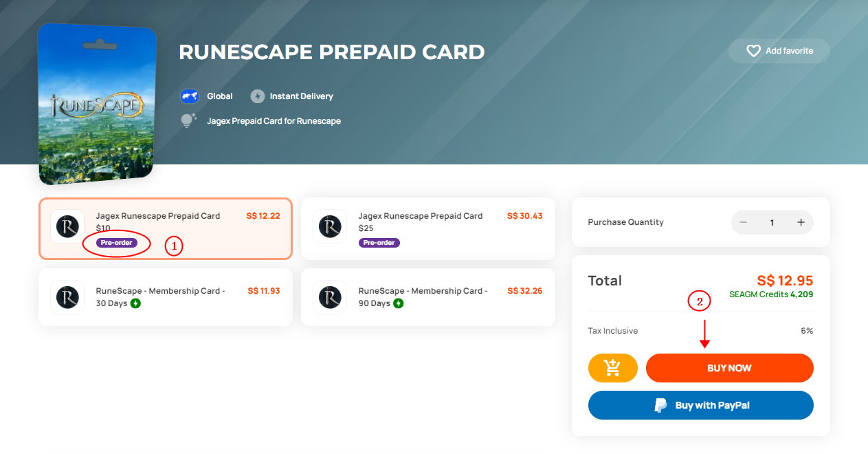Add item using the shopping cart icon
Viewport: 868px width, 454px height.
coord(613,368)
